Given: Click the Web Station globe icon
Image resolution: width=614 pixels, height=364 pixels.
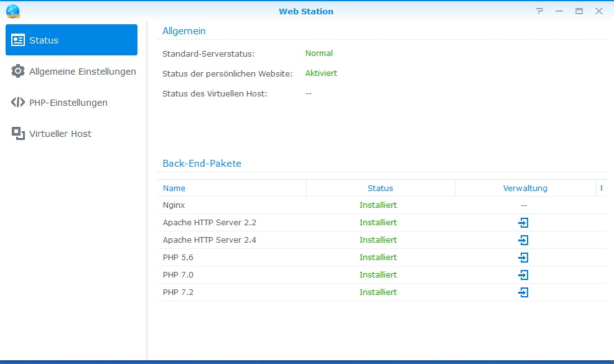Looking at the screenshot, I should click(x=12, y=11).
